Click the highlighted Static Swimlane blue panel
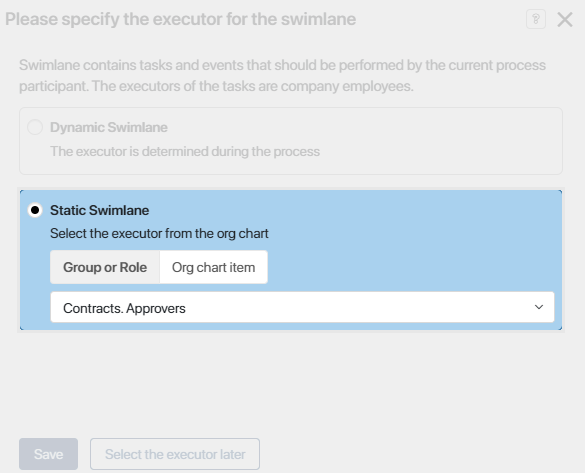This screenshot has width=585, height=473. point(291,260)
